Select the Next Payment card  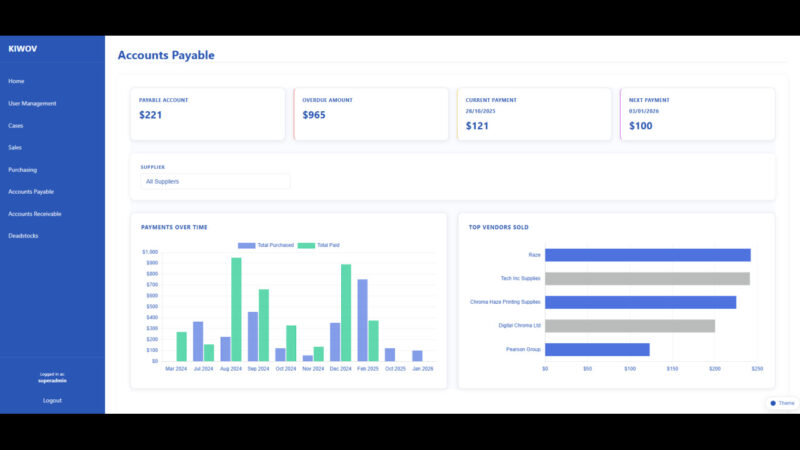point(697,114)
